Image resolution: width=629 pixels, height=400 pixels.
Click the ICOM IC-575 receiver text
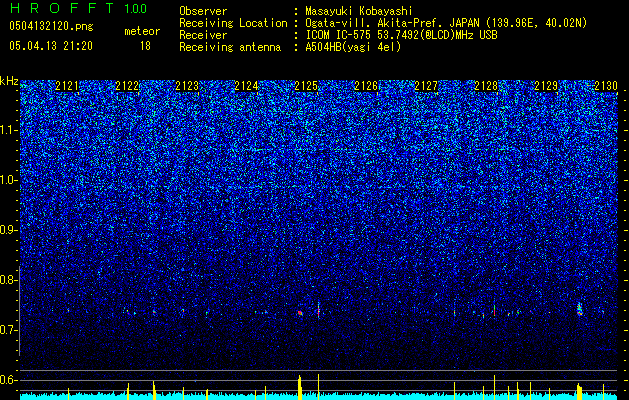click(401, 35)
